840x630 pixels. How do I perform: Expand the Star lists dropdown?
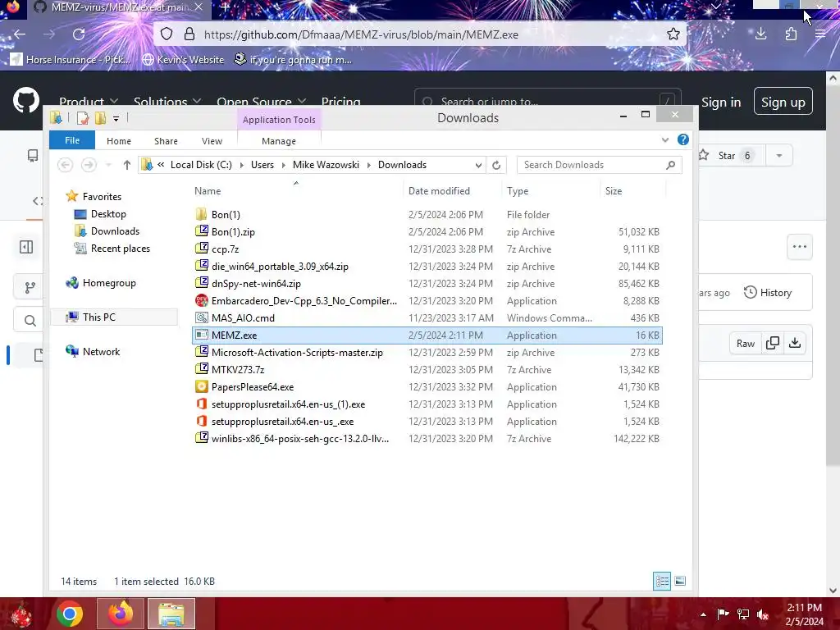[x=779, y=155]
